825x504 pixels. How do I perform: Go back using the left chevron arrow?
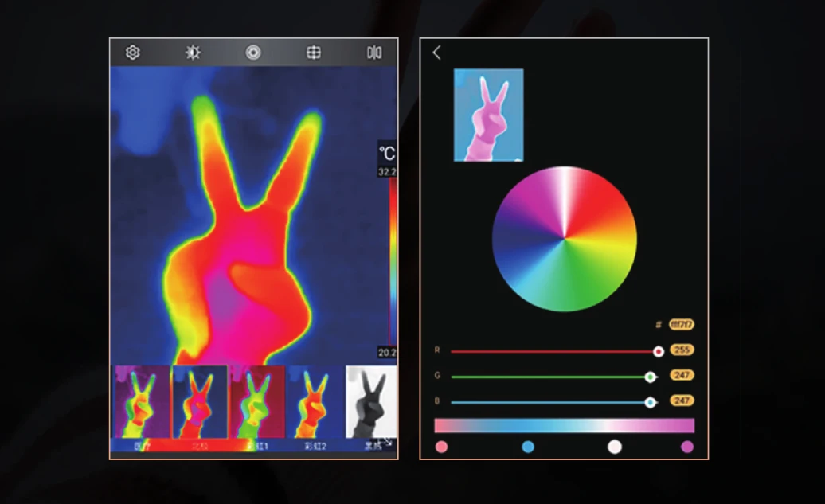[436, 53]
